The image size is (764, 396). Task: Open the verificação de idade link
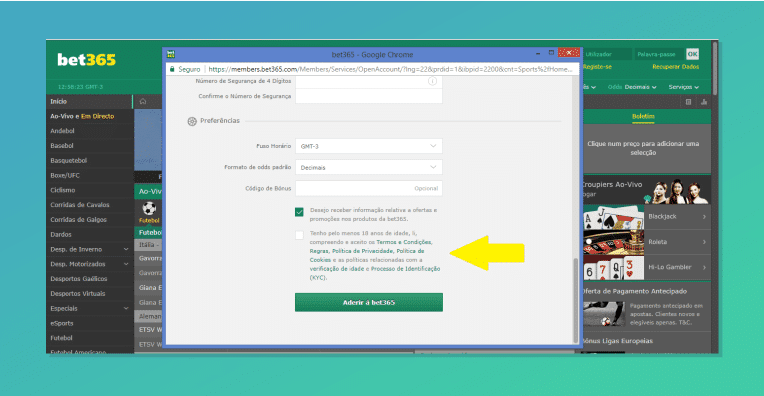tap(337, 268)
